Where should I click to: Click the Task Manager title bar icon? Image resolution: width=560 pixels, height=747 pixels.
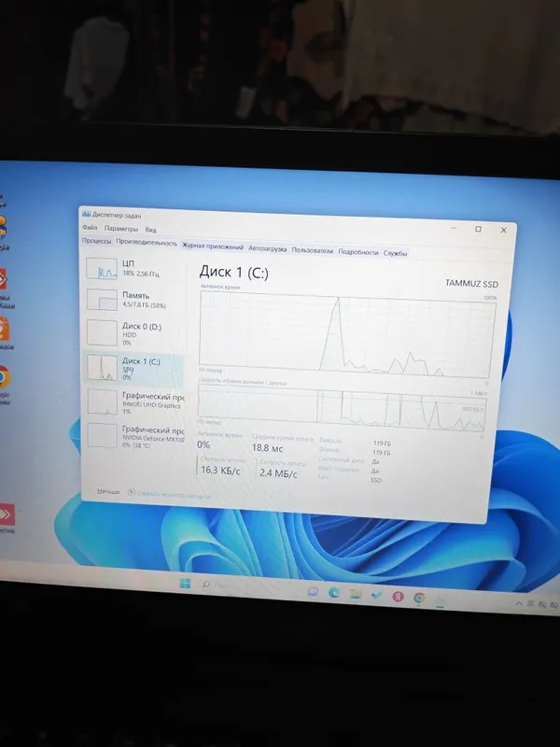86,214
